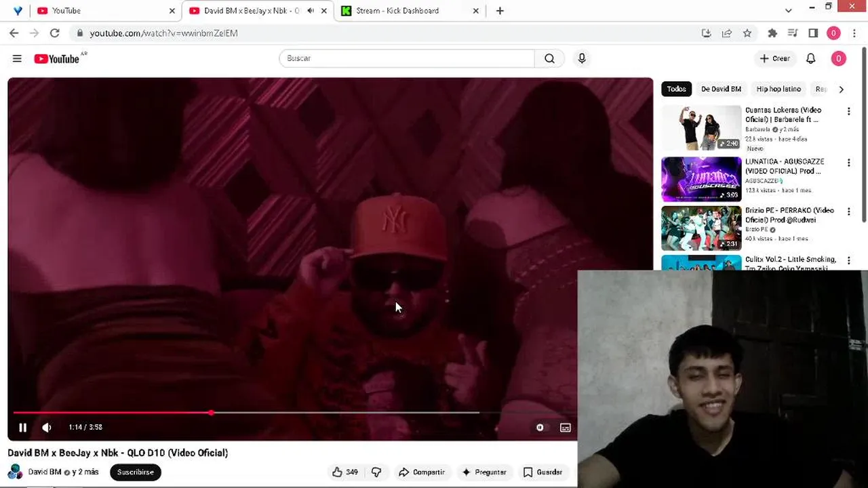Viewport: 868px width, 488px height.
Task: Go back in browser history
Action: [x=14, y=33]
